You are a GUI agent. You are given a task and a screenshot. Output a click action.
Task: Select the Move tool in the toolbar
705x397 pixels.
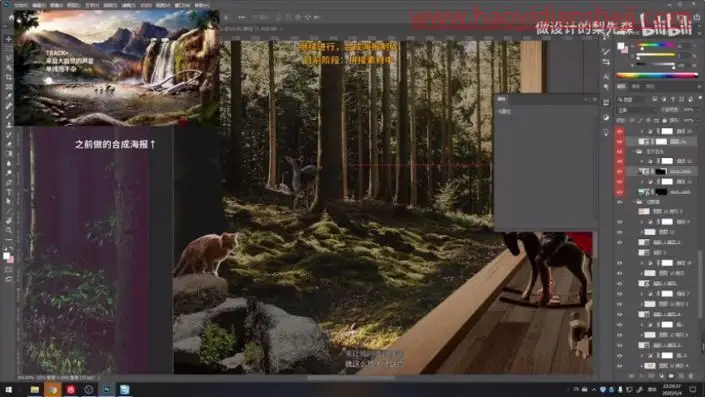pos(9,40)
